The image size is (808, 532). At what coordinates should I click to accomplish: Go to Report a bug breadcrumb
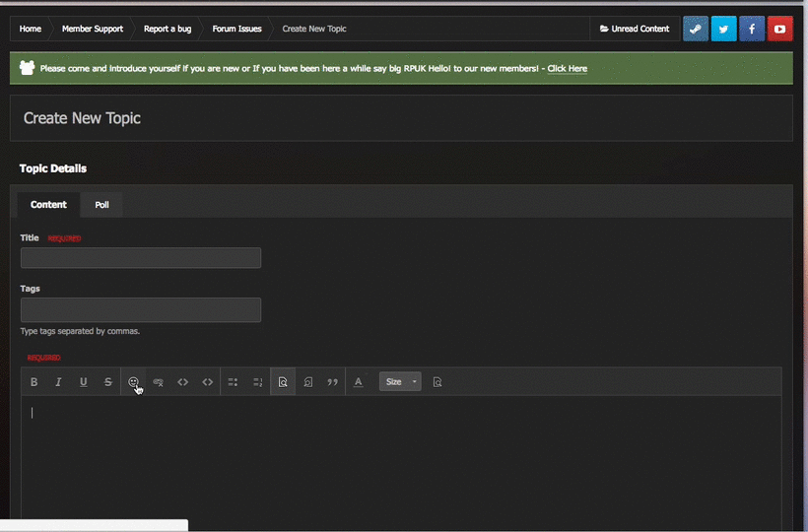(x=168, y=29)
